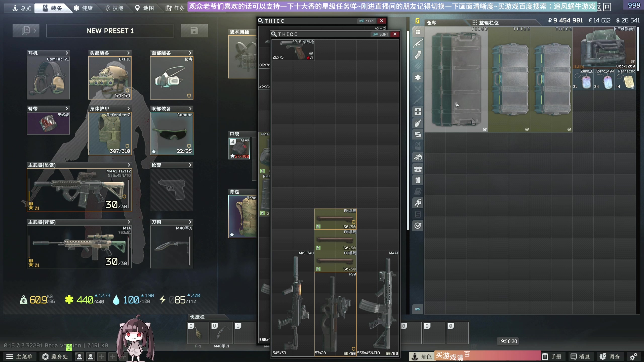This screenshot has height=362, width=644.
Task: Click the second character profile icon in bottom bar
Action: pos(91,356)
